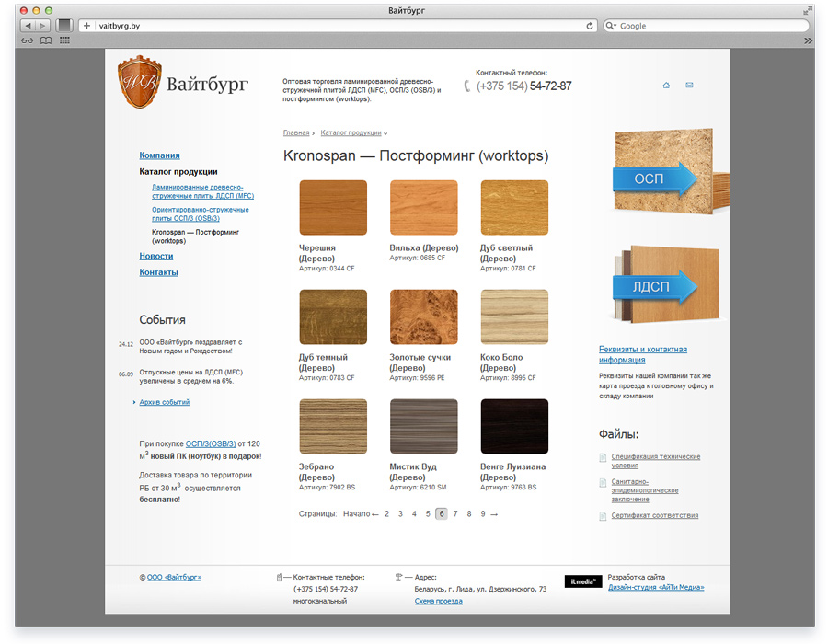Viewport: 828px width, 644px height.
Task: Click the ОСП blue arrow banner
Action: pyautogui.click(x=655, y=179)
